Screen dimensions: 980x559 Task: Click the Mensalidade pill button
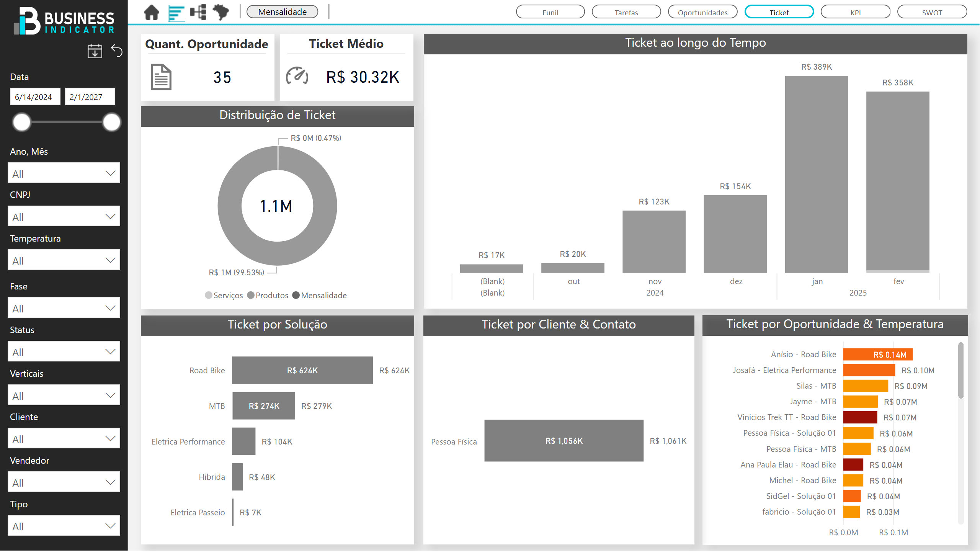[282, 12]
